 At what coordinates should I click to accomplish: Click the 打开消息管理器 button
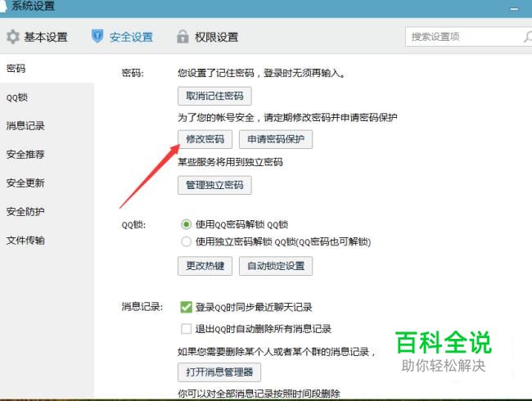(219, 372)
